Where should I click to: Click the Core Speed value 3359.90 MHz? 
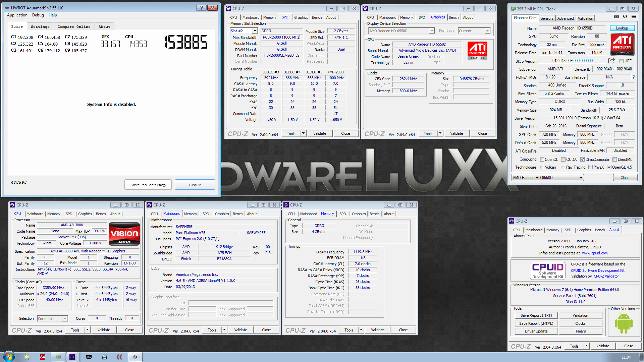[53, 288]
